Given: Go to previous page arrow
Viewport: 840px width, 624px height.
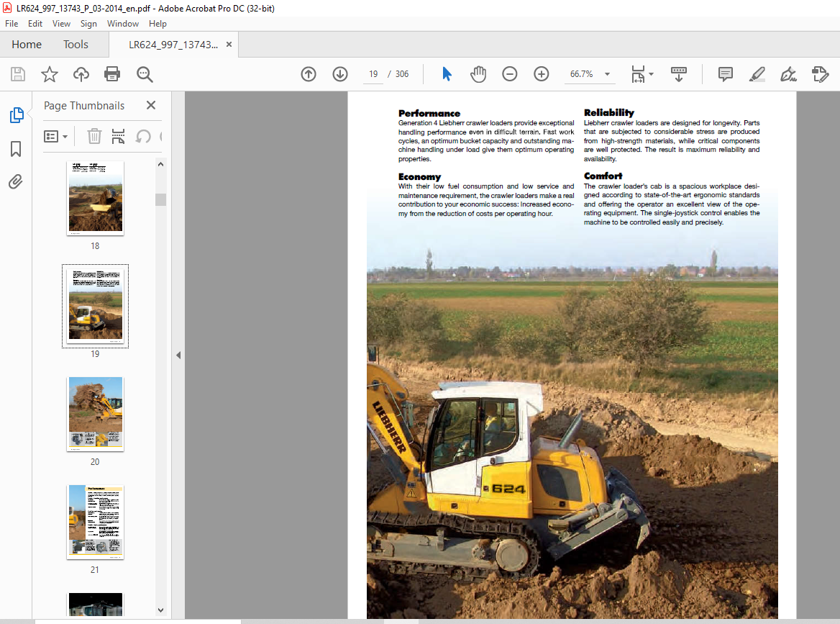Looking at the screenshot, I should (x=309, y=74).
